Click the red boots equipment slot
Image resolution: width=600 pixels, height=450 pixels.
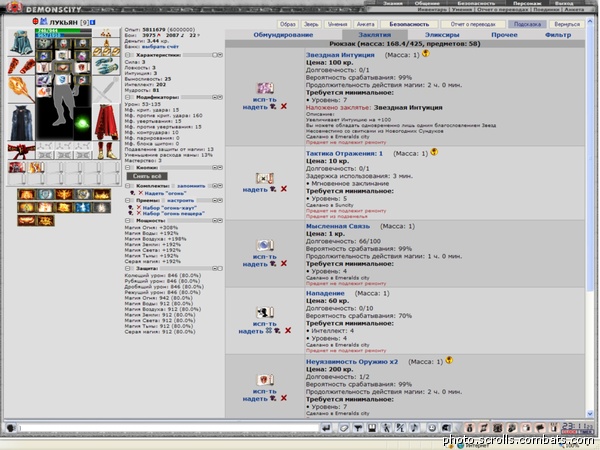click(106, 151)
